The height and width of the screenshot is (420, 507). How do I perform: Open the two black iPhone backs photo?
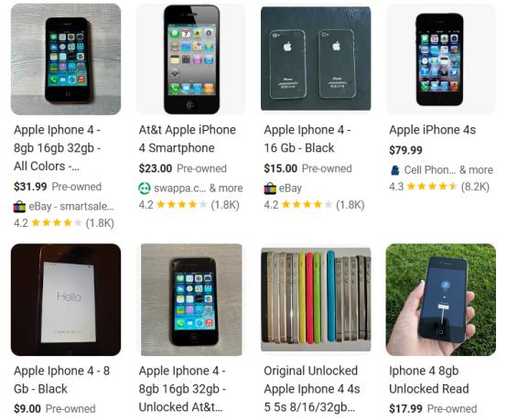(x=316, y=59)
